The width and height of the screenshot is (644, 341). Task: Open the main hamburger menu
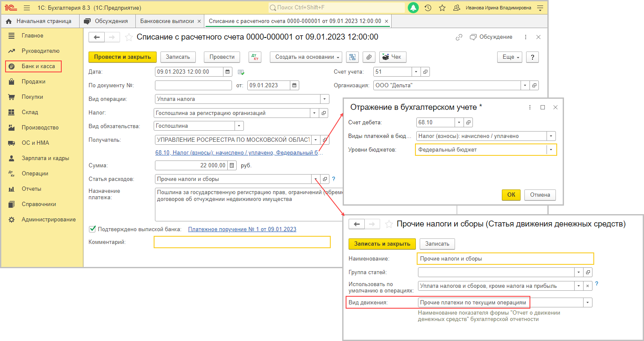click(27, 8)
